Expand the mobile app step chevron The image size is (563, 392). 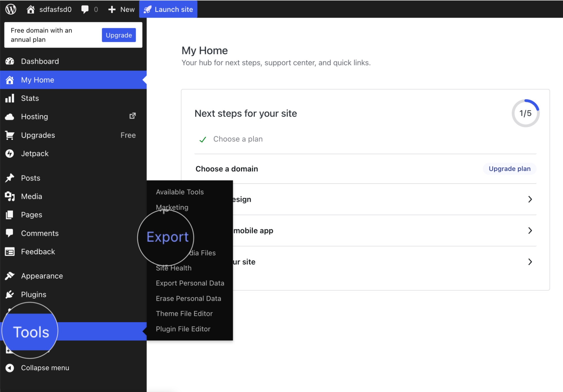pos(530,231)
